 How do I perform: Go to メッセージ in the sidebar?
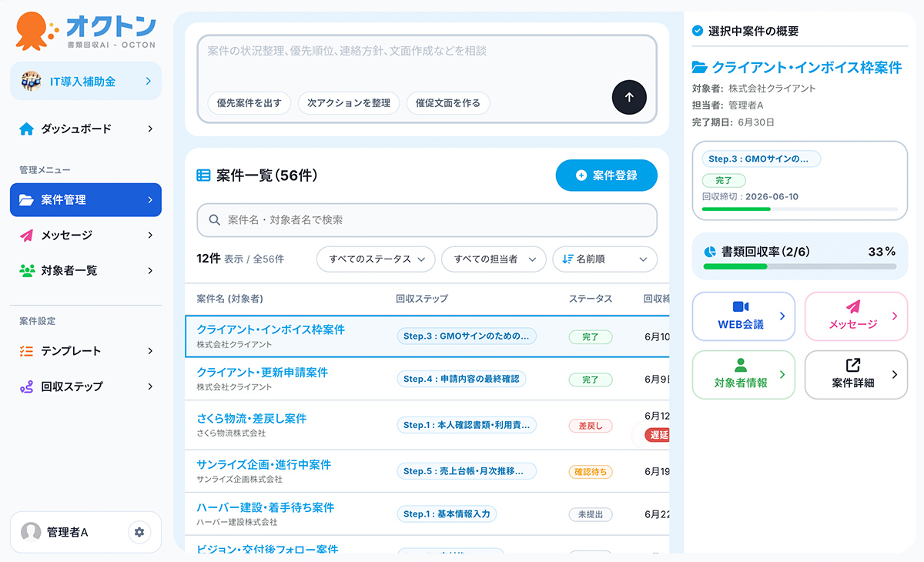click(85, 236)
